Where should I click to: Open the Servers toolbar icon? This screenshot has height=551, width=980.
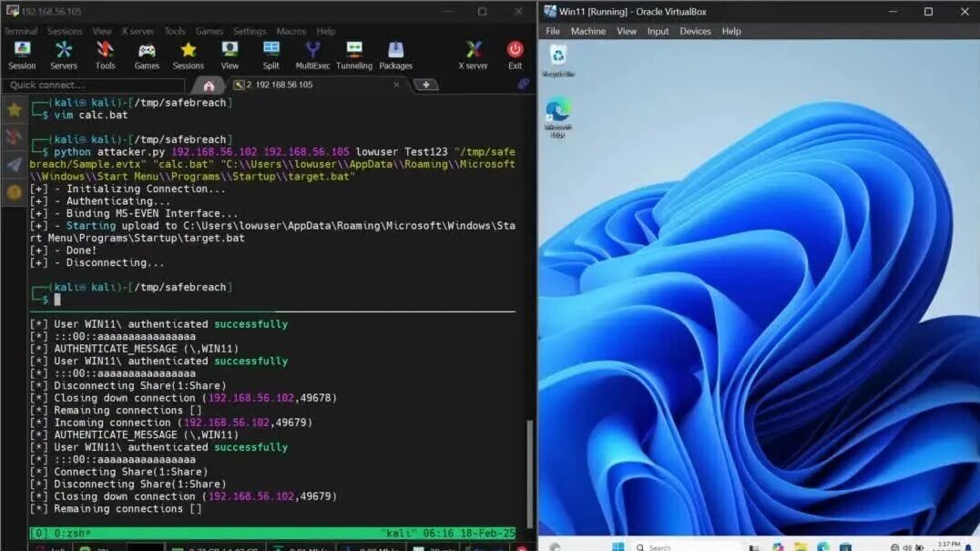point(64,55)
